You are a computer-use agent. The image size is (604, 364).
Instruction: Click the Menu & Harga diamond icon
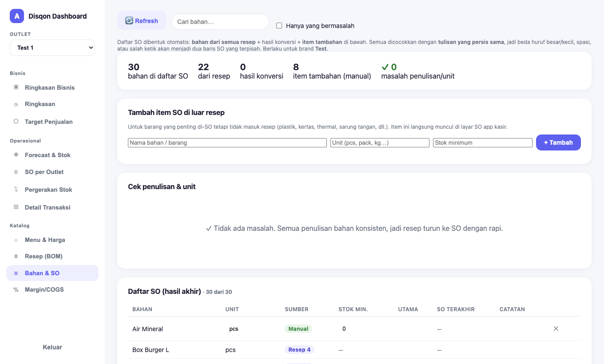coord(16,240)
